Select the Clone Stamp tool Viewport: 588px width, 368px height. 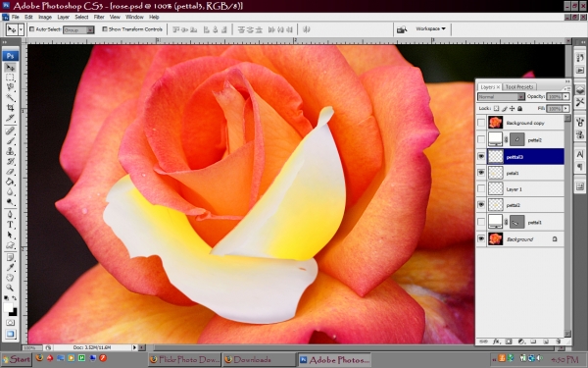[10, 151]
